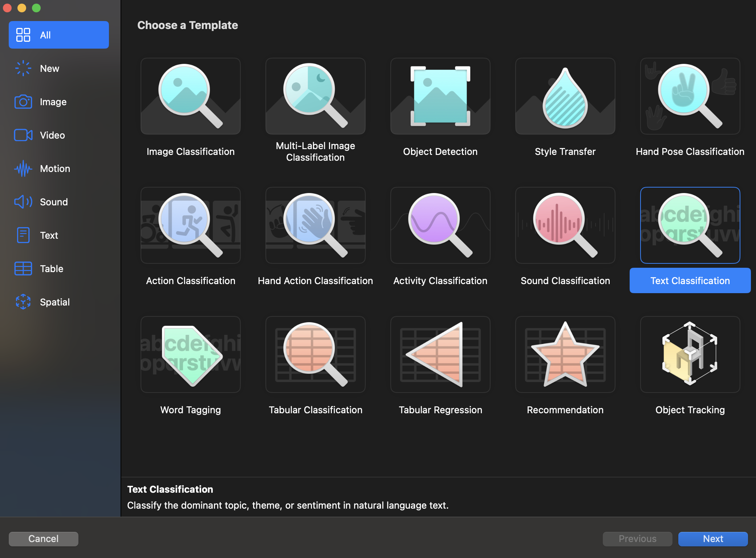Viewport: 756px width, 558px height.
Task: Choose the Sound Classification template icon
Action: click(x=565, y=225)
